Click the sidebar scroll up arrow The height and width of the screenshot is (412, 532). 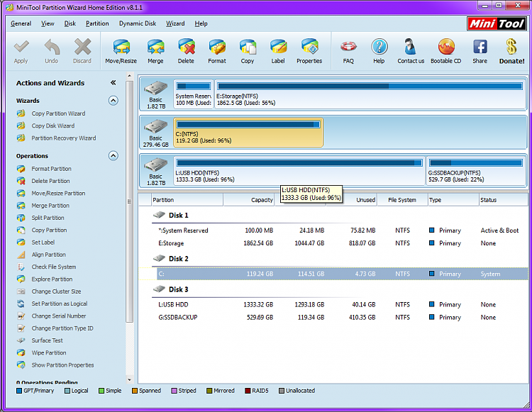point(129,75)
